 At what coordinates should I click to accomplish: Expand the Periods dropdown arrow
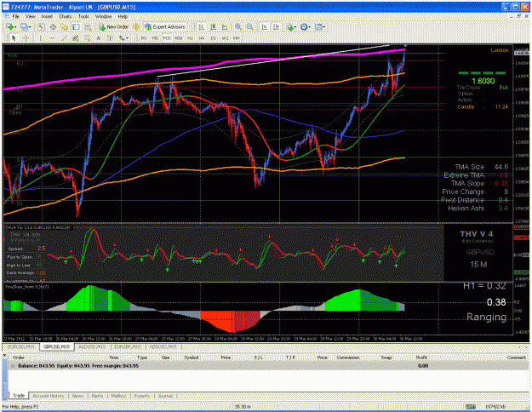(x=310, y=26)
